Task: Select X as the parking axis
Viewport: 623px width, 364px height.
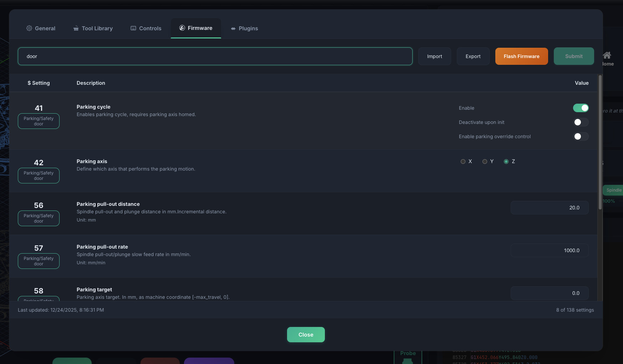Action: 463,161
